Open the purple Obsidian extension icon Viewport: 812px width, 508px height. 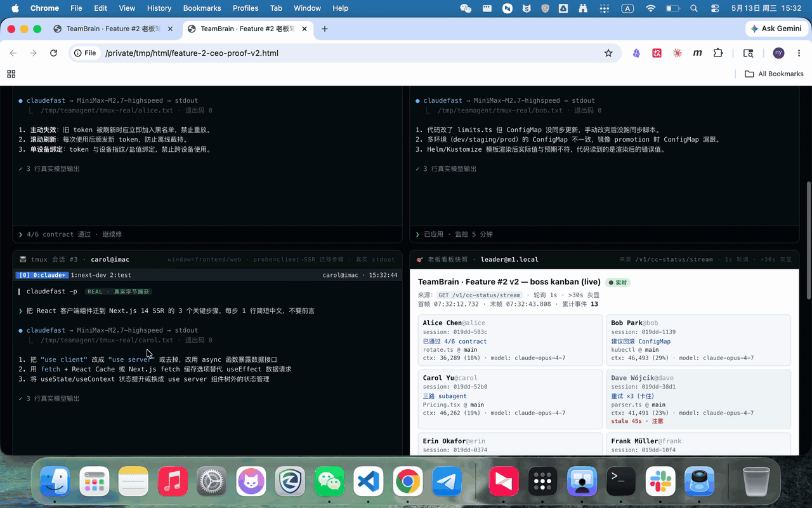coord(636,53)
